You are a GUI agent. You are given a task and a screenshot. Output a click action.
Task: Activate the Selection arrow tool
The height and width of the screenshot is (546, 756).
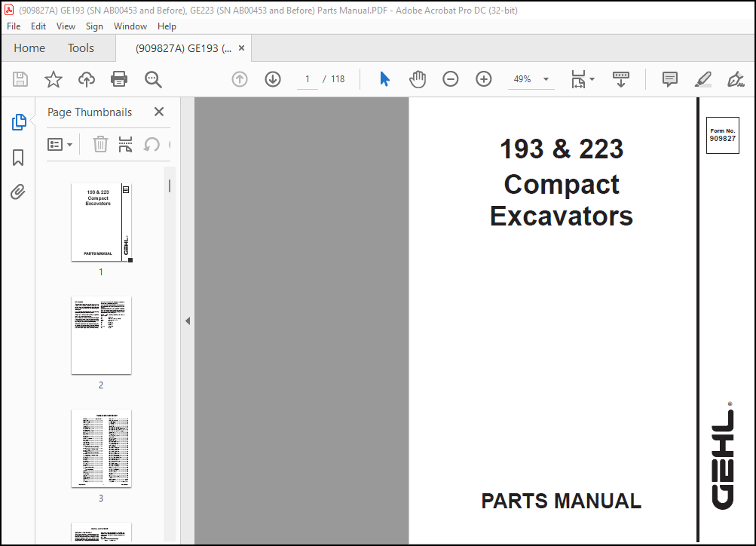click(x=384, y=79)
